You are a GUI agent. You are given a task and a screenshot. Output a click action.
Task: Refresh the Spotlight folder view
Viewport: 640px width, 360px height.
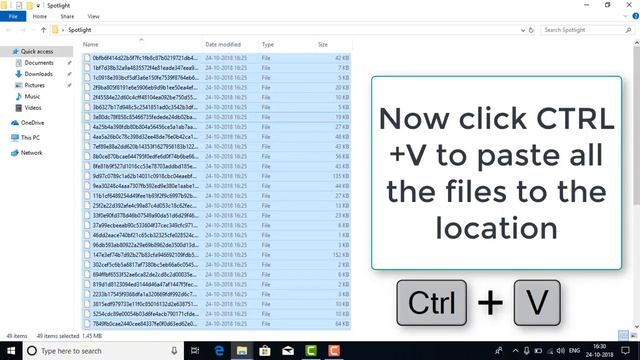[531, 30]
